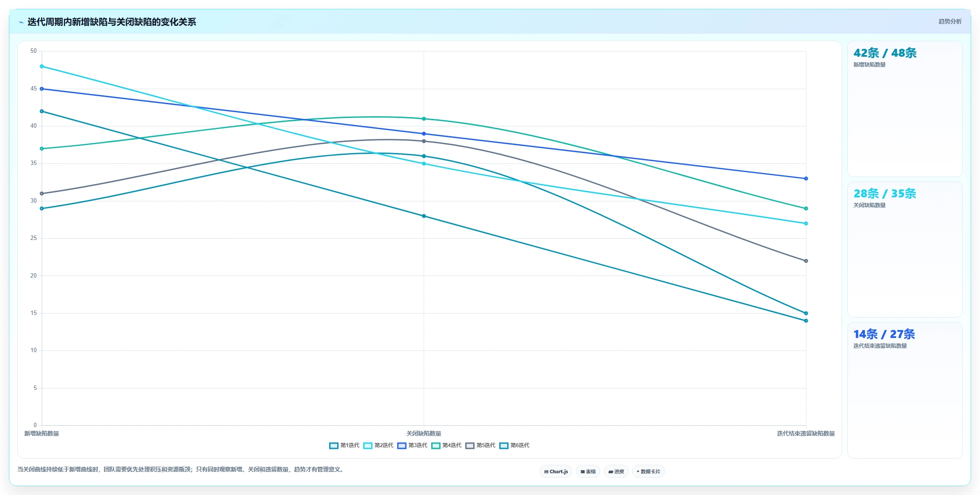Click the 表格 pill at the bottom

(x=588, y=471)
